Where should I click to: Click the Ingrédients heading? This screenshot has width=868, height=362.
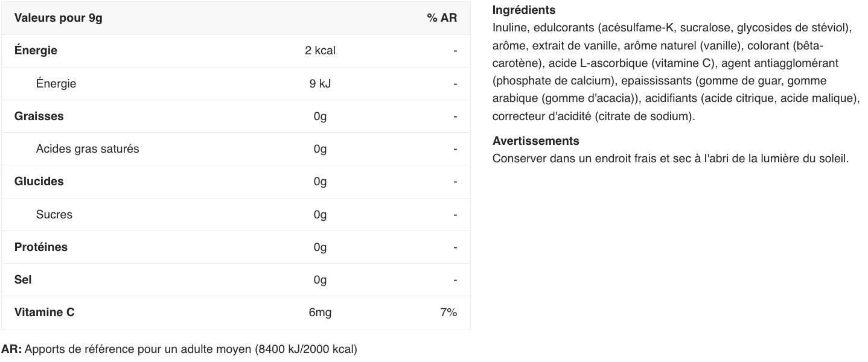coord(523,10)
